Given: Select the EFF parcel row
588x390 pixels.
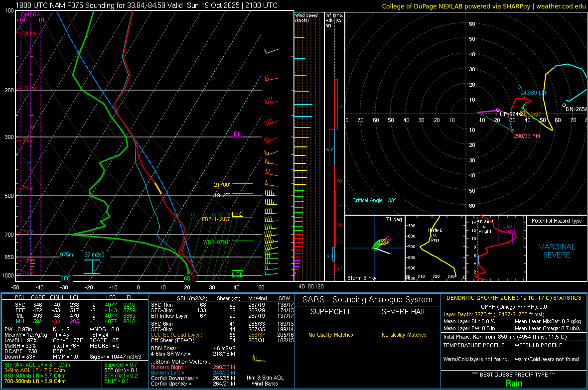Looking at the screenshot, I should (x=75, y=310).
